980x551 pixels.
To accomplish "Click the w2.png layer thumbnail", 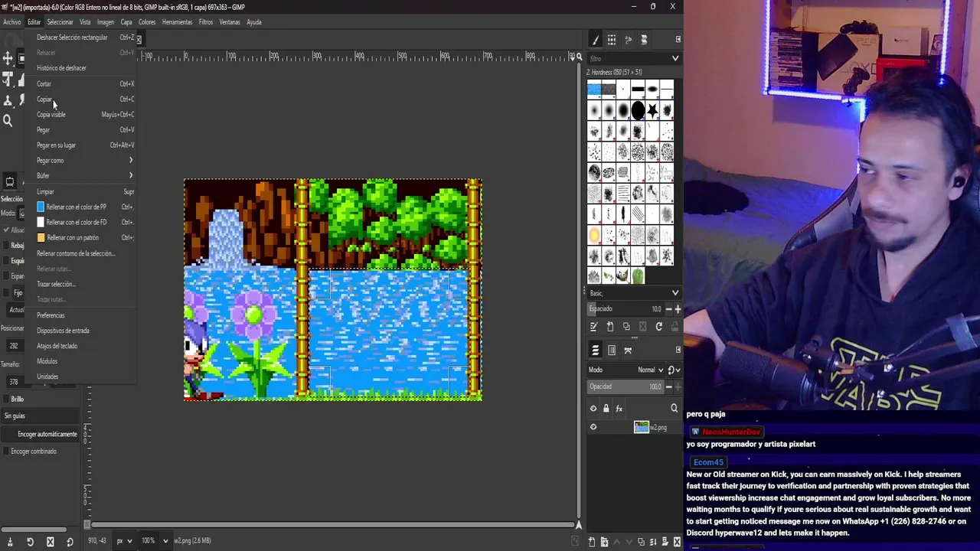I will (642, 427).
